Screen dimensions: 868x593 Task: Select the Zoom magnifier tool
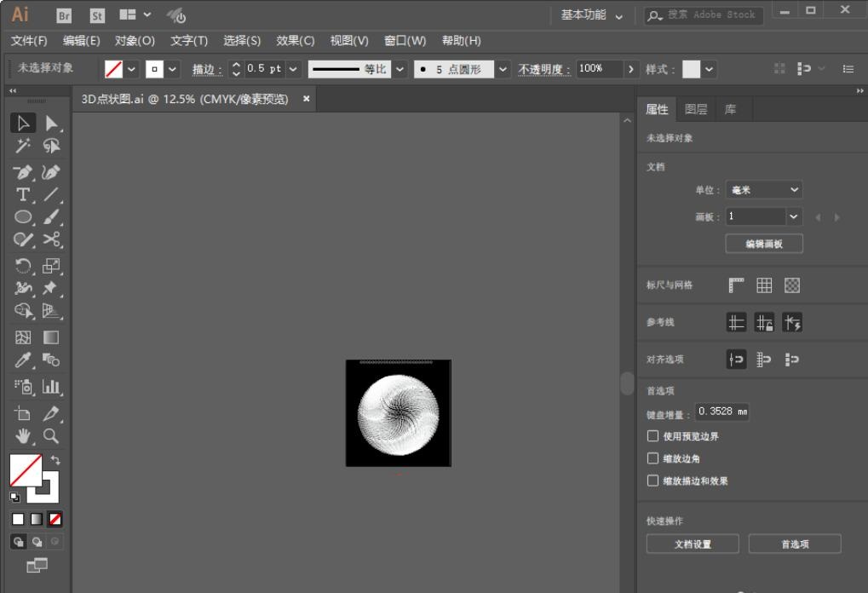[52, 436]
